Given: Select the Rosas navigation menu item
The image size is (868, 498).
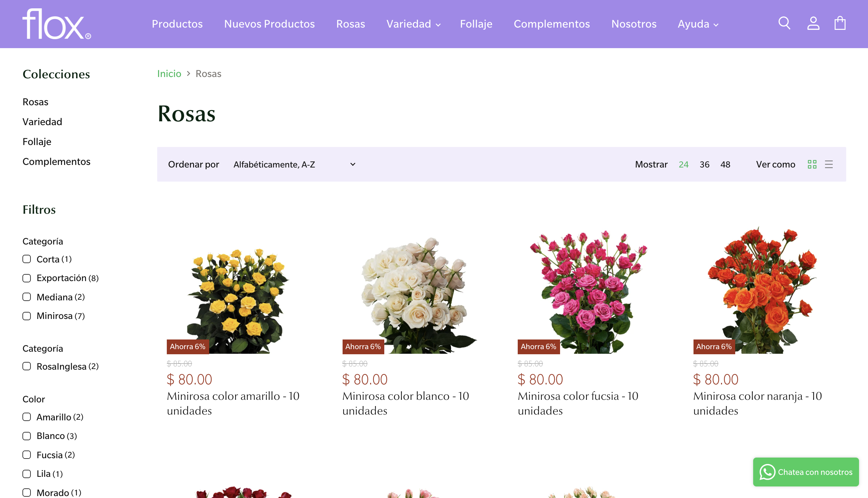Looking at the screenshot, I should 350,24.
